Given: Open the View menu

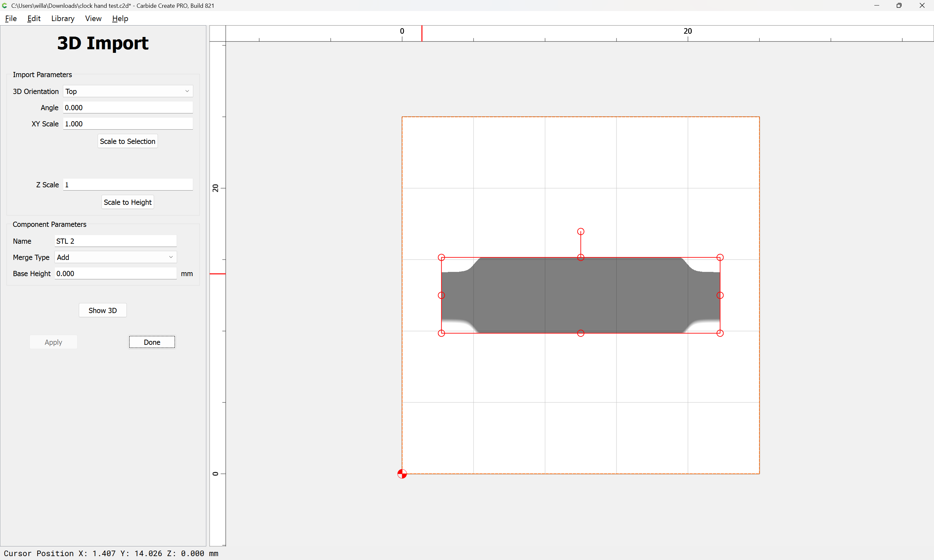Looking at the screenshot, I should click(x=93, y=18).
